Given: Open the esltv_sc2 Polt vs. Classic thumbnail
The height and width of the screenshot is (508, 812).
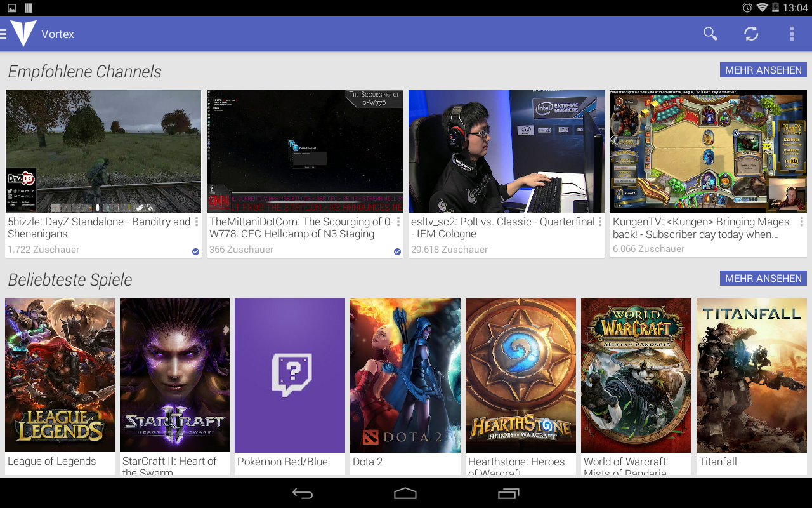Looking at the screenshot, I should click(x=507, y=151).
